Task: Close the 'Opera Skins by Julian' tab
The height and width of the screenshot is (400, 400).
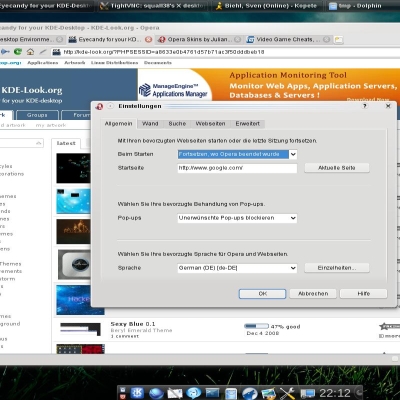Action: pos(237,40)
